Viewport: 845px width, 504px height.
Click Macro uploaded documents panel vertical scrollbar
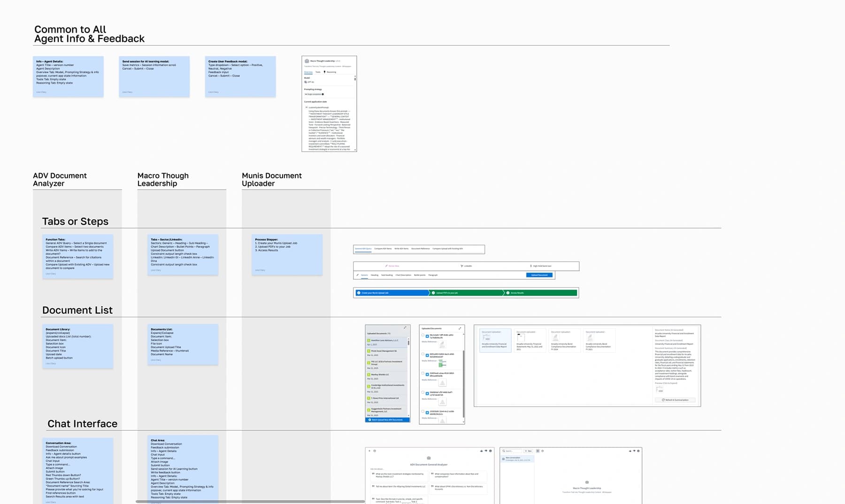[x=463, y=383]
